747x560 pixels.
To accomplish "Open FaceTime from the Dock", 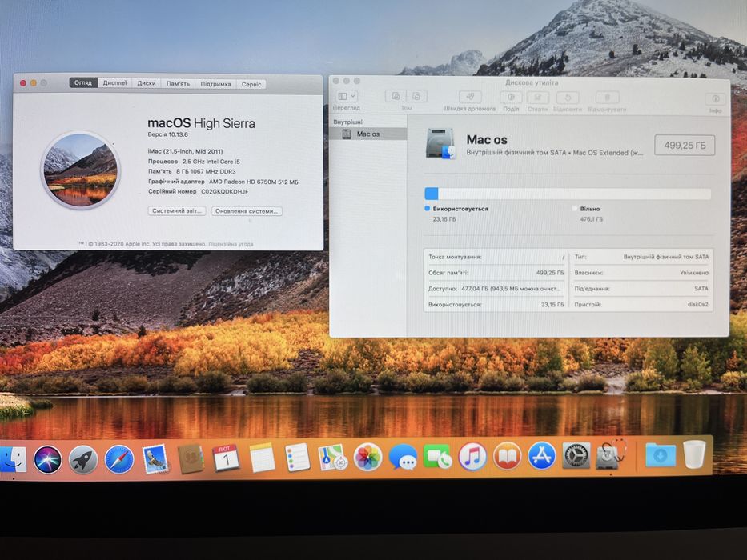I will pos(437,457).
